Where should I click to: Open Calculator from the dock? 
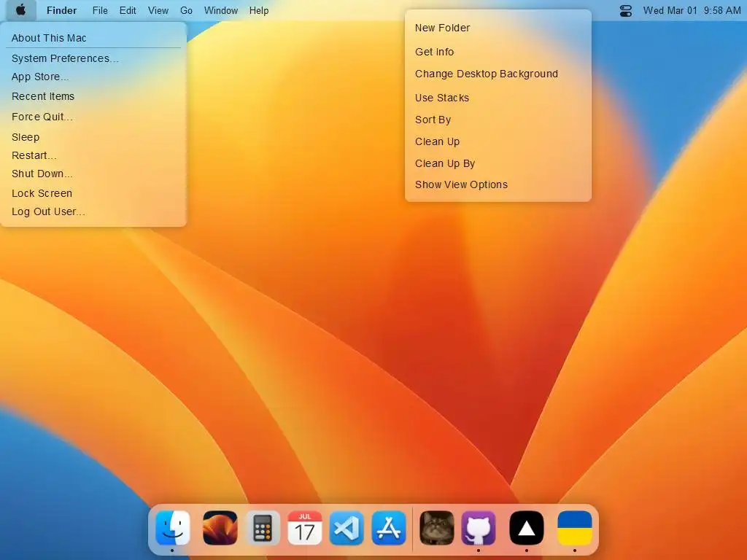click(263, 528)
